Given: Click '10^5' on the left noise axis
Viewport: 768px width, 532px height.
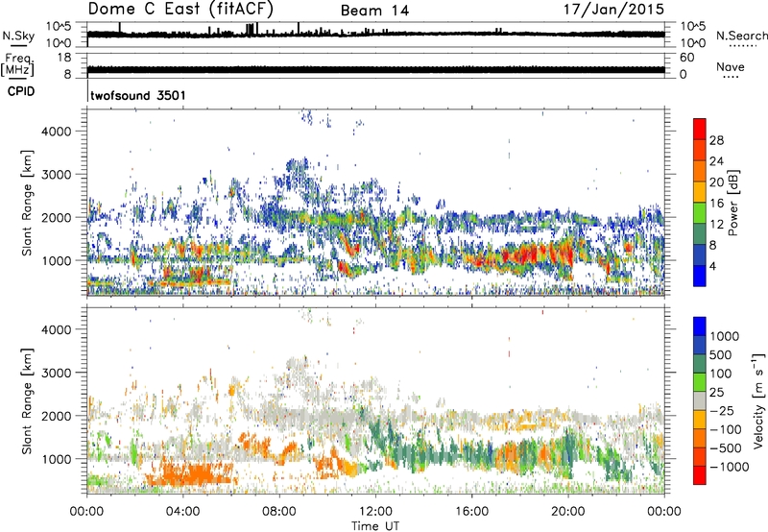Looking at the screenshot, I should coord(59,27).
